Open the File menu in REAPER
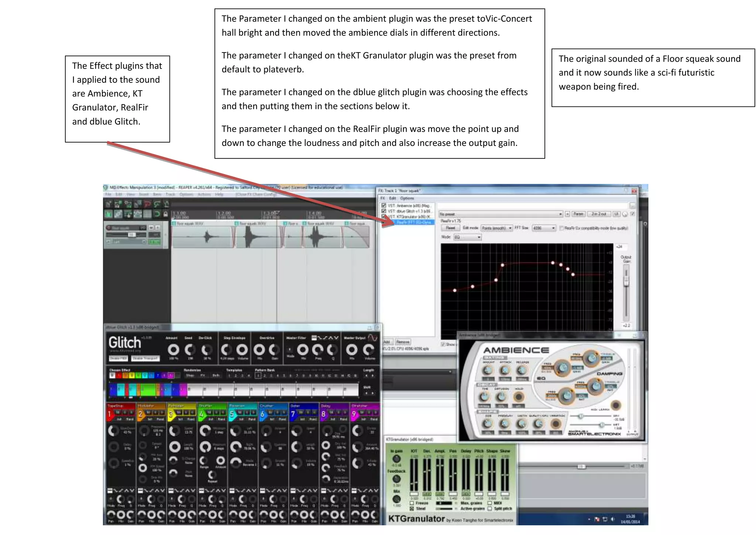The height and width of the screenshot is (535, 756). click(108, 194)
